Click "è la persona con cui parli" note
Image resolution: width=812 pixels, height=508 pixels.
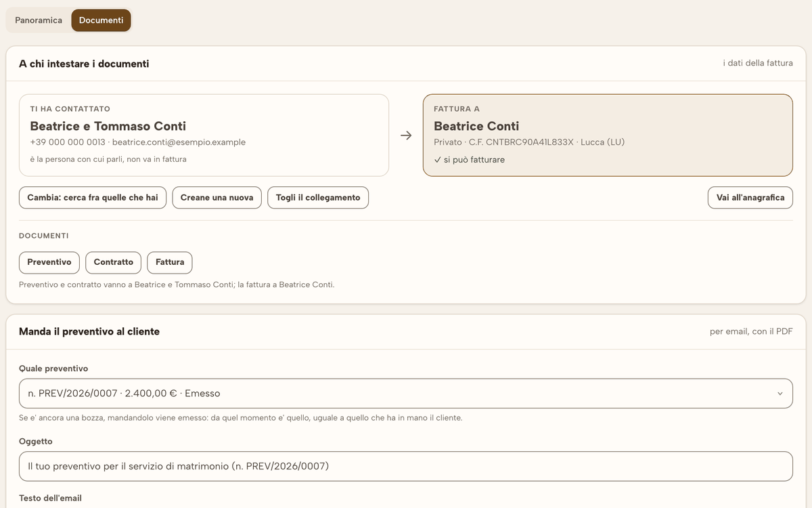pos(108,159)
